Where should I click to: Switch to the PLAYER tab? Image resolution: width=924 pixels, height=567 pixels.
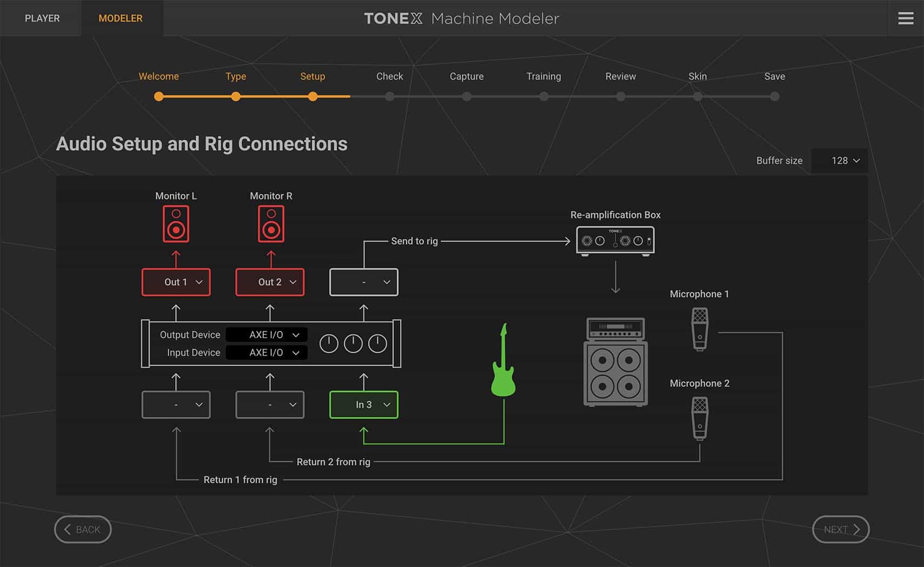pos(42,18)
